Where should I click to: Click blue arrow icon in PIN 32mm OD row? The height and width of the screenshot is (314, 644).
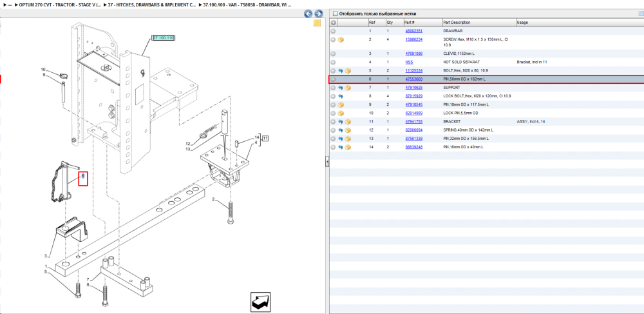tap(341, 139)
